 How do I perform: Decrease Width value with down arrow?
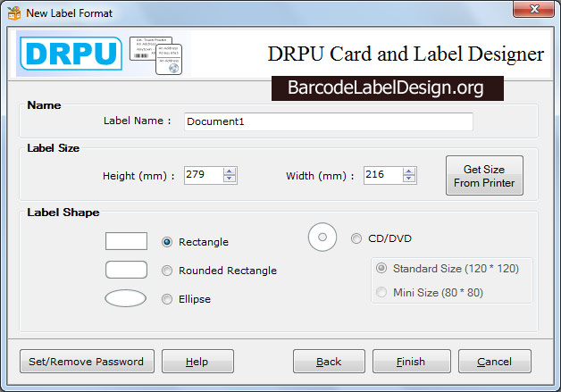409,179
